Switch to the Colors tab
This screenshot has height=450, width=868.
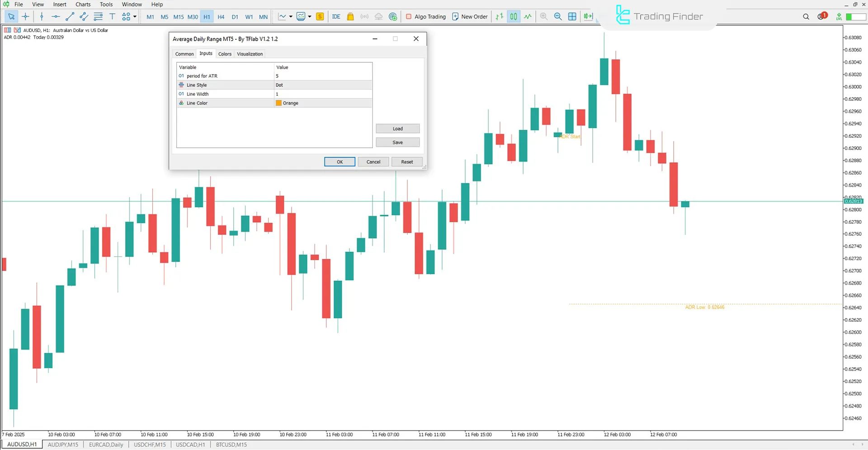[225, 54]
